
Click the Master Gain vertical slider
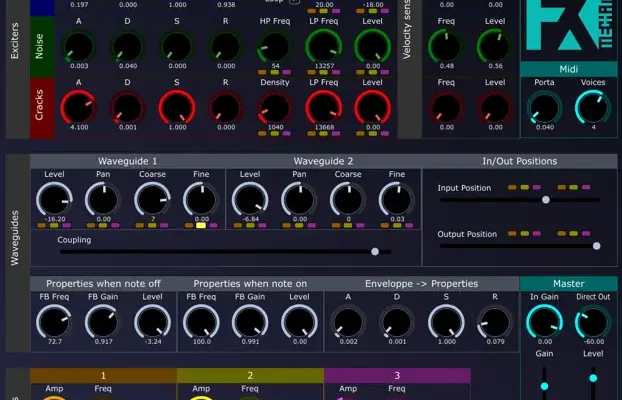[x=544, y=384]
